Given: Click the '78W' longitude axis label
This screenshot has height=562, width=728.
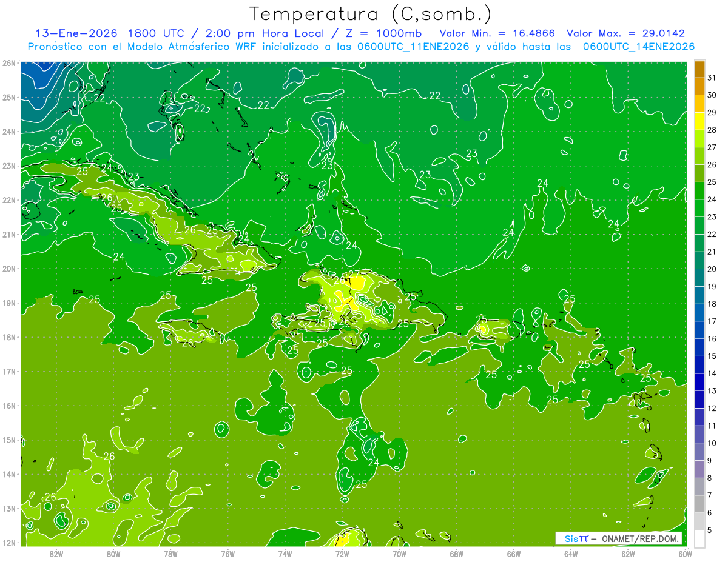Looking at the screenshot, I should coord(170,554).
